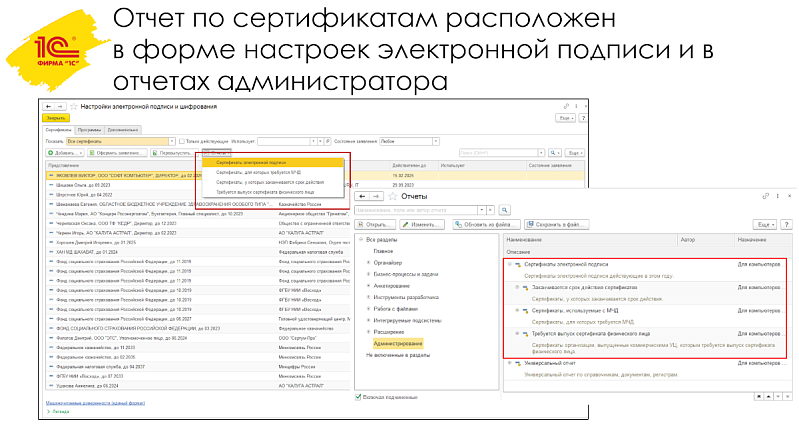Expand the Работа с файлами section
This screenshot has height=425, width=799.
click(368, 309)
